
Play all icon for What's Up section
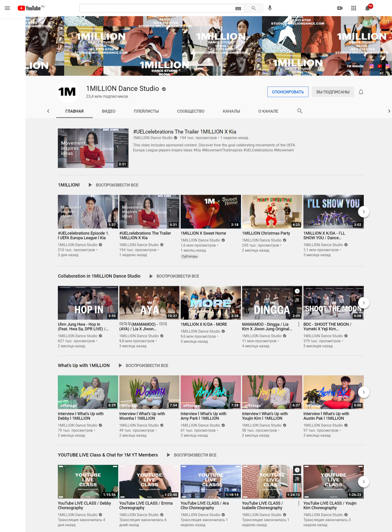(x=120, y=365)
